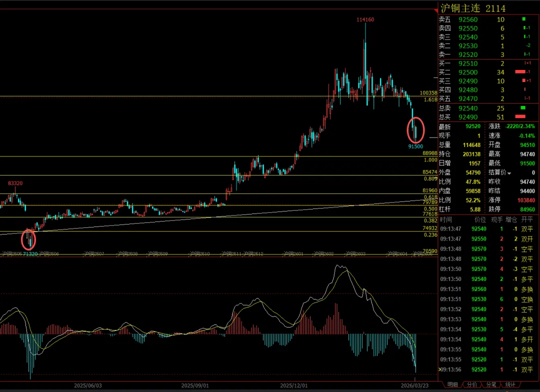Screen dimensions: 540x392
Task: Select the 买一 bid price 92510
Action: [468, 63]
